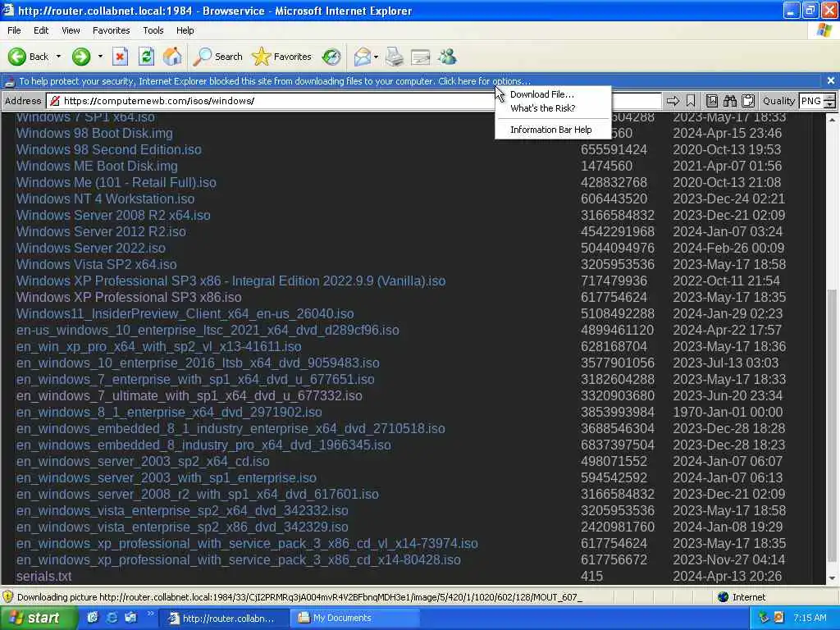
Task: Click the green Forward arrow button
Action: (81, 57)
